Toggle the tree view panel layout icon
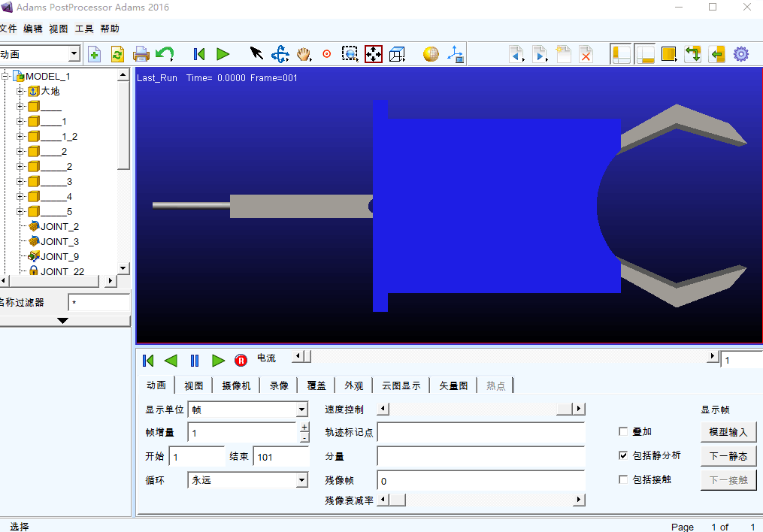The height and width of the screenshot is (532, 763). 622,54
